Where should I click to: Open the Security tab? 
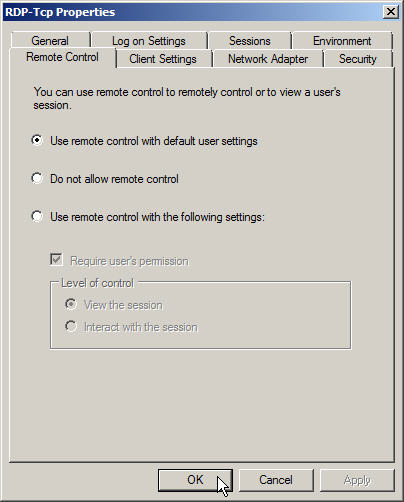pyautogui.click(x=358, y=59)
